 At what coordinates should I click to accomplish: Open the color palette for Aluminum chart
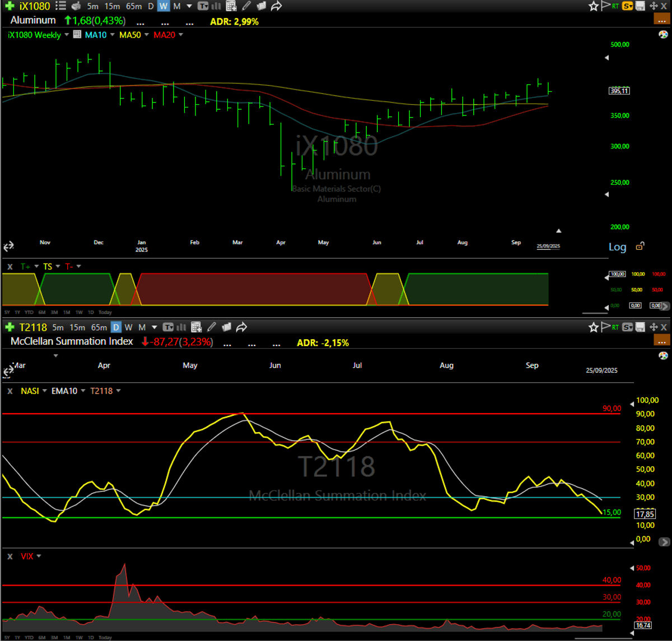pyautogui.click(x=663, y=35)
